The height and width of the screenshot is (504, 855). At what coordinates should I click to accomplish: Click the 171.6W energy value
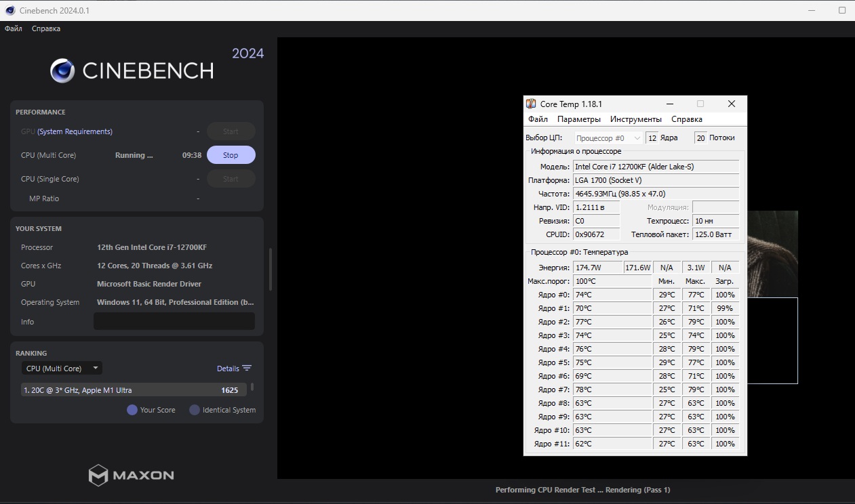coord(637,268)
